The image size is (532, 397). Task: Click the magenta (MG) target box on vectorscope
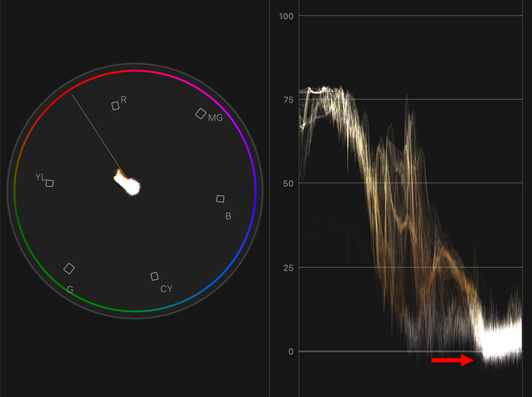click(x=201, y=114)
